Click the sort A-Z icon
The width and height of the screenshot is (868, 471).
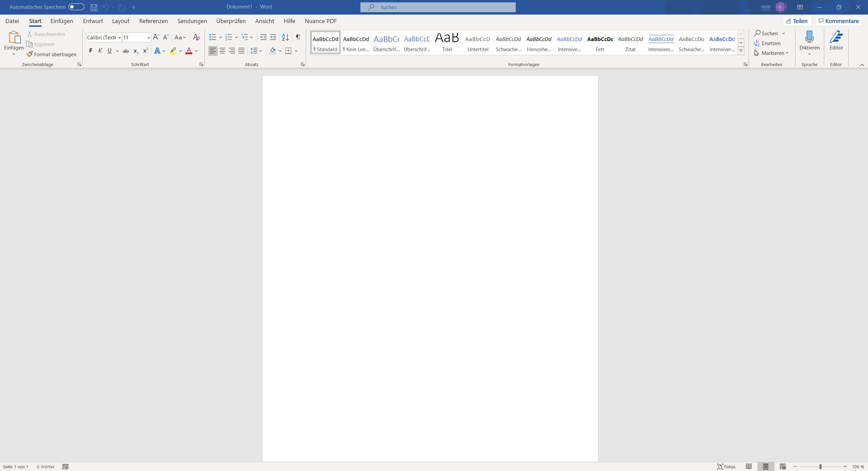click(285, 37)
